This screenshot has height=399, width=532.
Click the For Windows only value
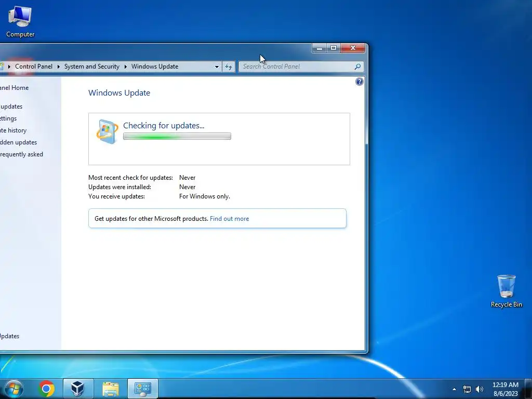[x=205, y=196]
